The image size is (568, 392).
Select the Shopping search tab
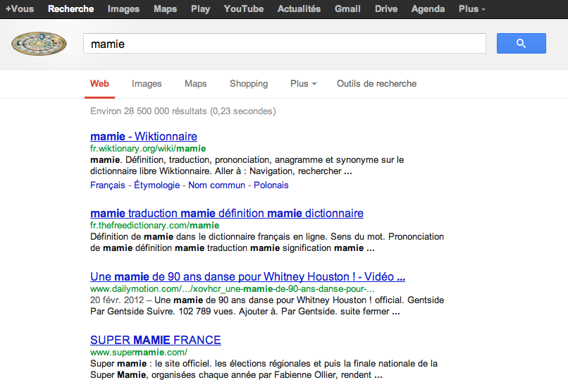click(x=248, y=84)
